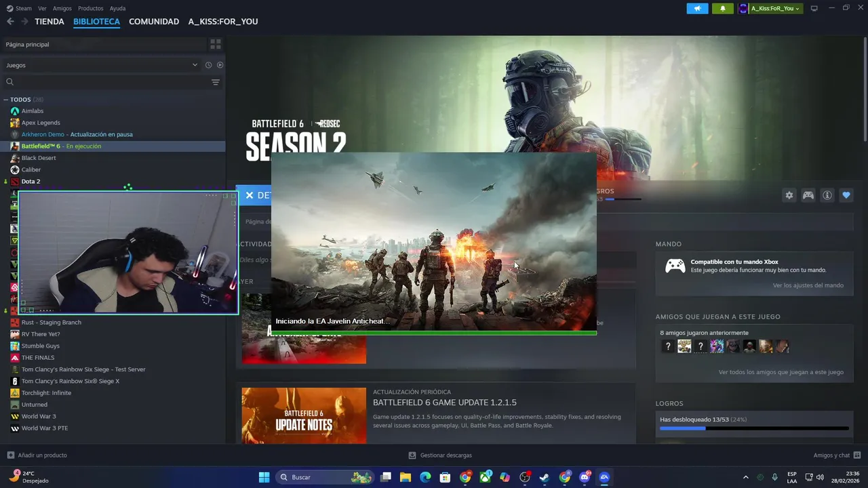Open the BATTLEFIELD 6 GAME UPDATE 1.2.1.5 headline
Image resolution: width=868 pixels, height=488 pixels.
(445, 403)
